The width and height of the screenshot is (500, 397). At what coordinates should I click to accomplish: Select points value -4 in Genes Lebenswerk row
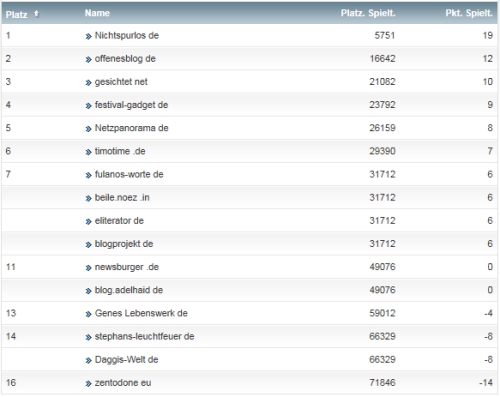coord(489,313)
